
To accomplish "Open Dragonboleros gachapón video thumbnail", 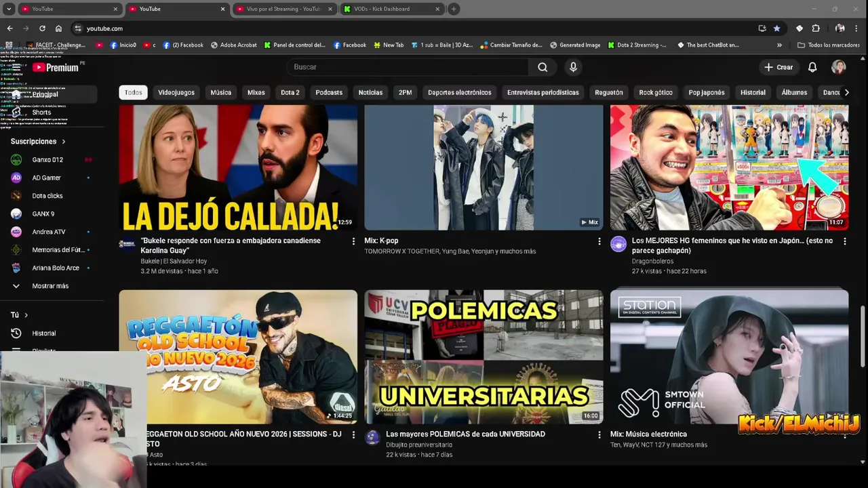I will click(x=729, y=167).
